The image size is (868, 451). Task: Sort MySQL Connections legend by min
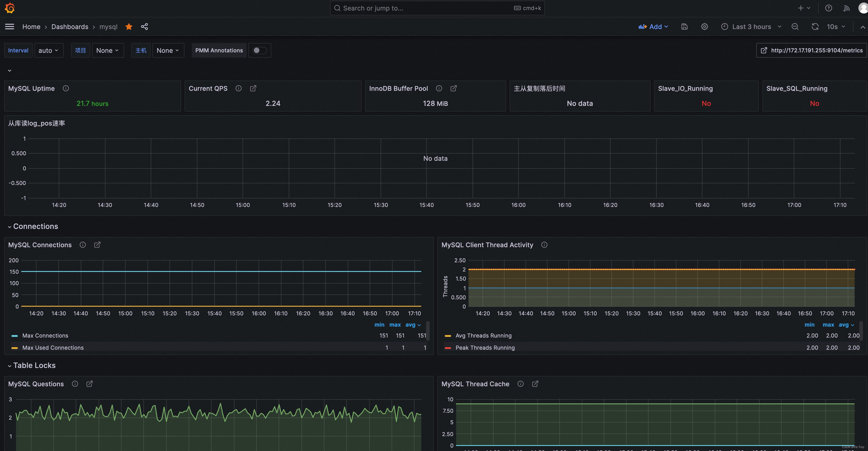[379, 325]
